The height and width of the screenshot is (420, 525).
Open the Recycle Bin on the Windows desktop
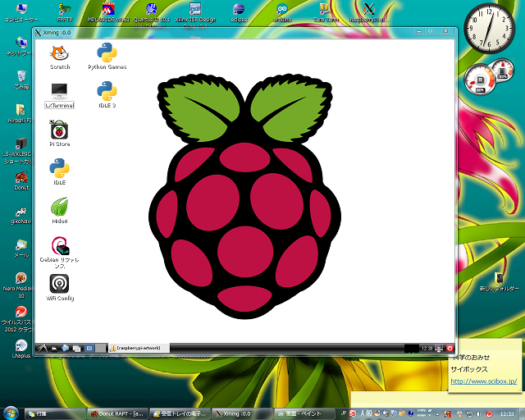pyautogui.click(x=21, y=80)
